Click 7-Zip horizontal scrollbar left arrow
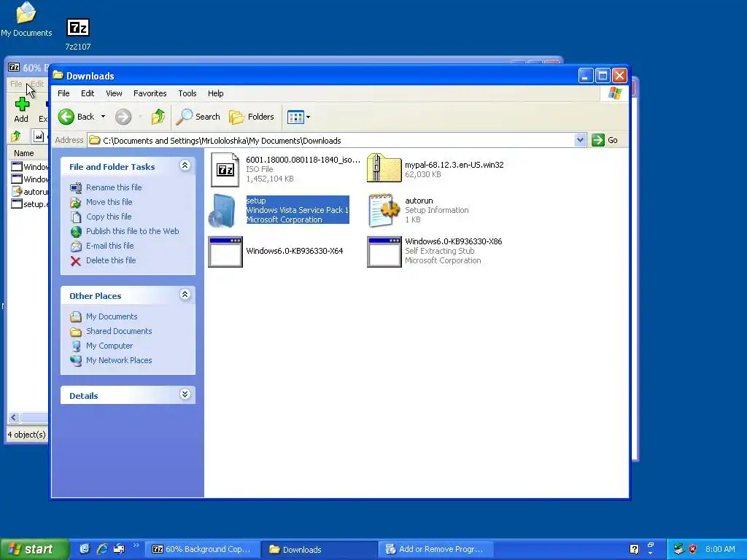Viewport: 747px width, 560px height. pyautogui.click(x=13, y=418)
